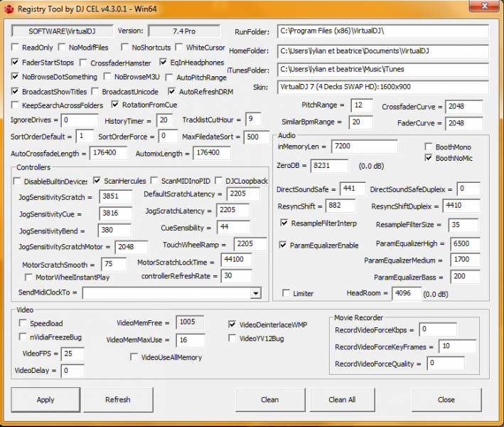Check the BoothMono option
504x427 pixels.
[429, 147]
